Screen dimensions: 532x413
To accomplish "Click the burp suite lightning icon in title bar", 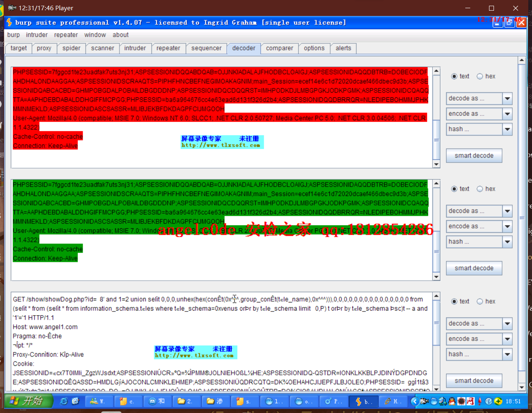I will (9, 22).
